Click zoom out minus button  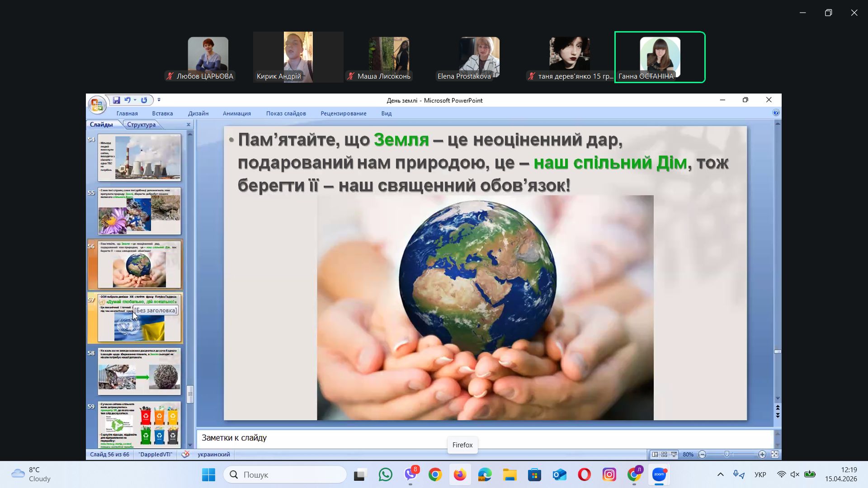click(702, 455)
